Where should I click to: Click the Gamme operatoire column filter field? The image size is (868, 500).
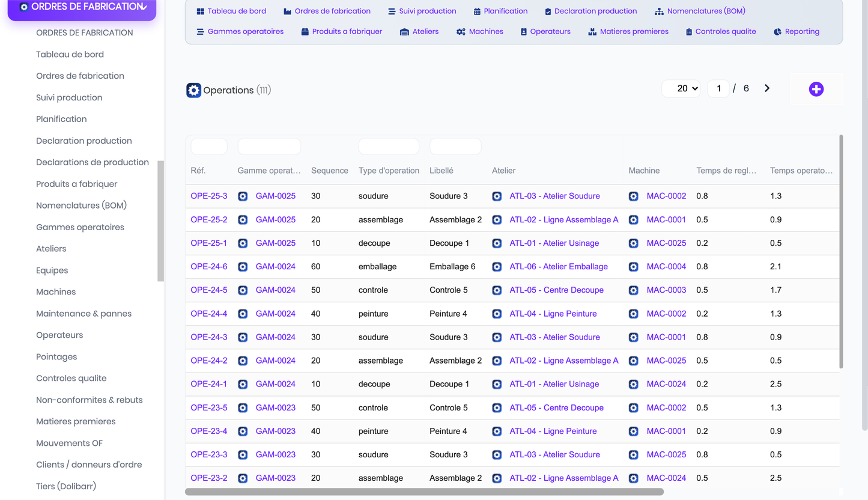269,146
